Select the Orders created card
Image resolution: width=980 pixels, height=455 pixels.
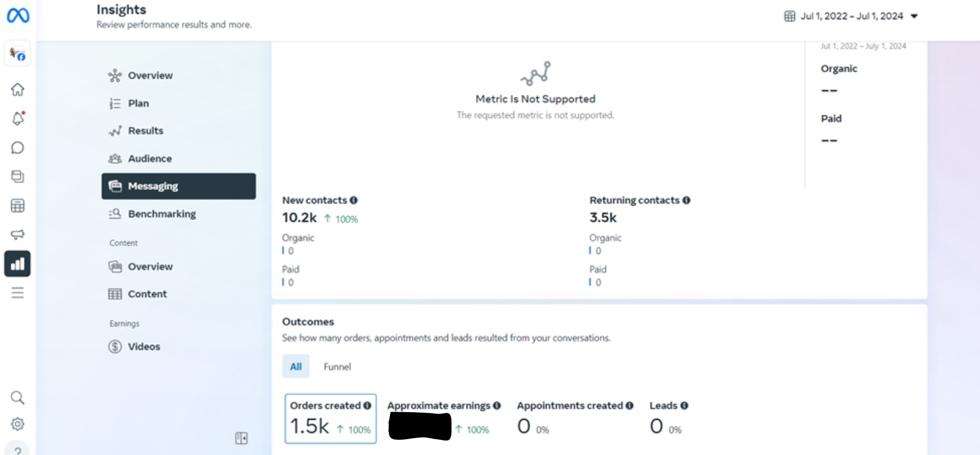click(330, 418)
